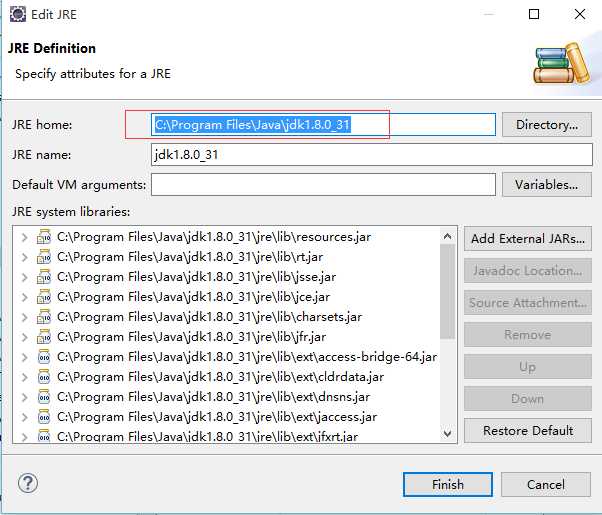
Task: Close the Edit JRE window
Action: tap(580, 14)
